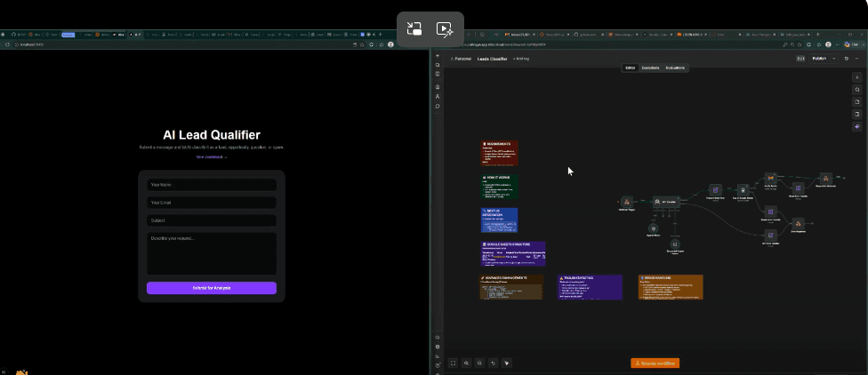Fill in the Your Name field
The height and width of the screenshot is (375, 868).
tap(212, 185)
